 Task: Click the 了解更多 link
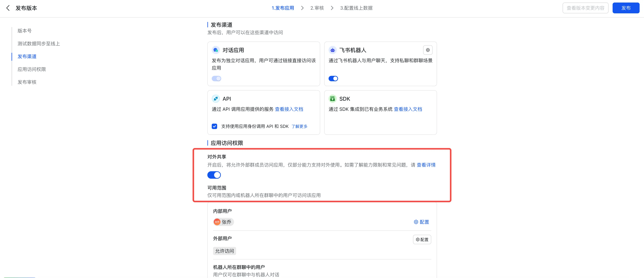coord(300,126)
